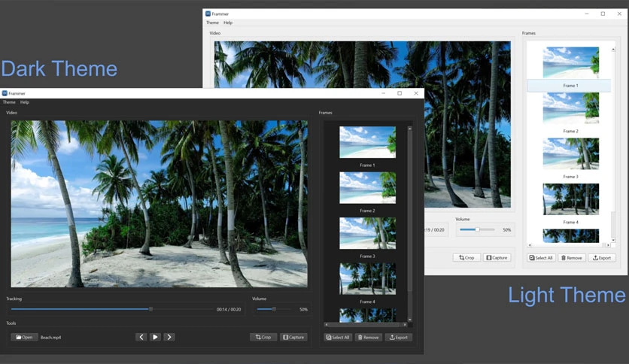Click the vertical frames scrollbar in the dark window
The width and height of the screenshot is (629, 364).
click(409, 223)
